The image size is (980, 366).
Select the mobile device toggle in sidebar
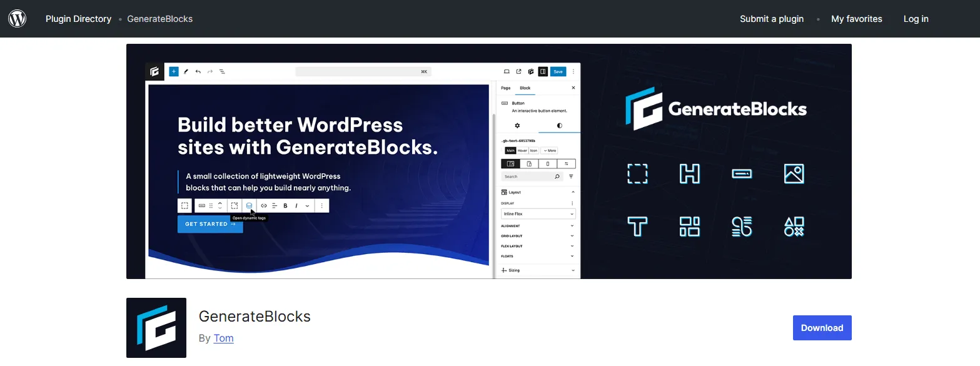(x=548, y=164)
